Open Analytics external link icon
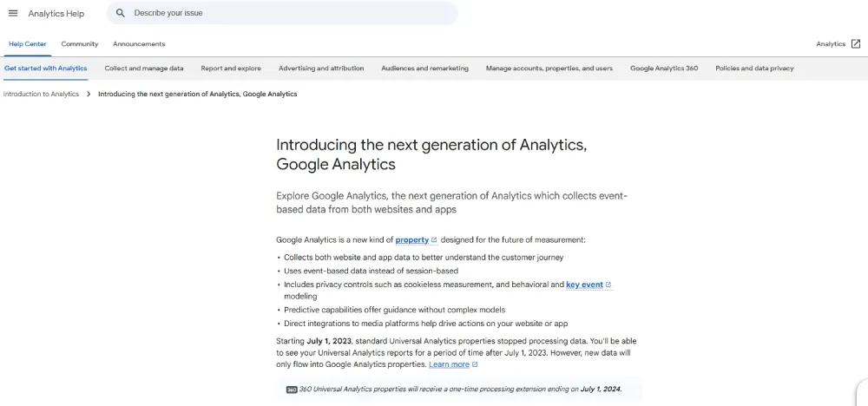868x406 pixels. [x=856, y=43]
